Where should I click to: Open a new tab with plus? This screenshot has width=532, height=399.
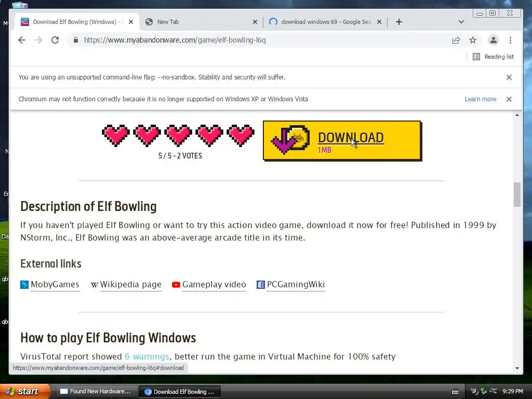pos(399,22)
